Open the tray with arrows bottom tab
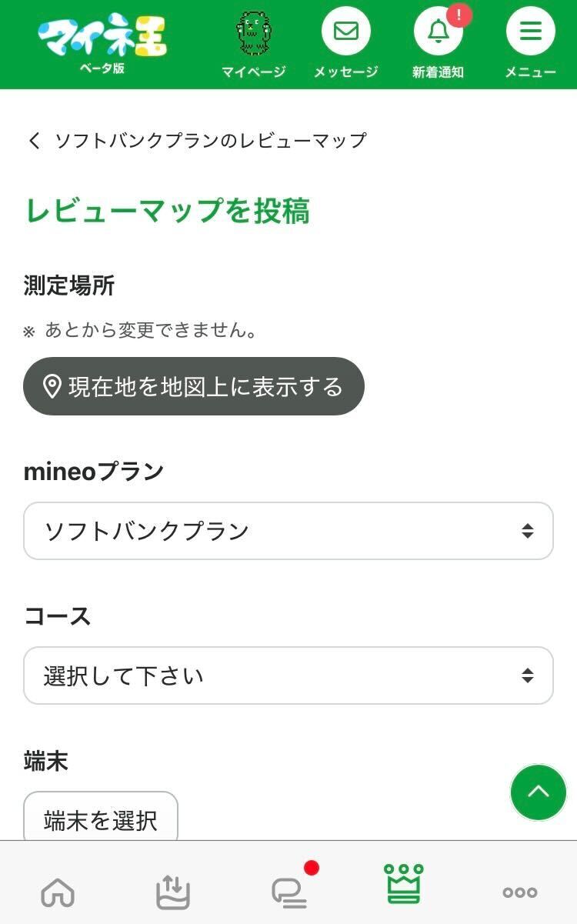Image resolution: width=577 pixels, height=924 pixels. [x=173, y=892]
